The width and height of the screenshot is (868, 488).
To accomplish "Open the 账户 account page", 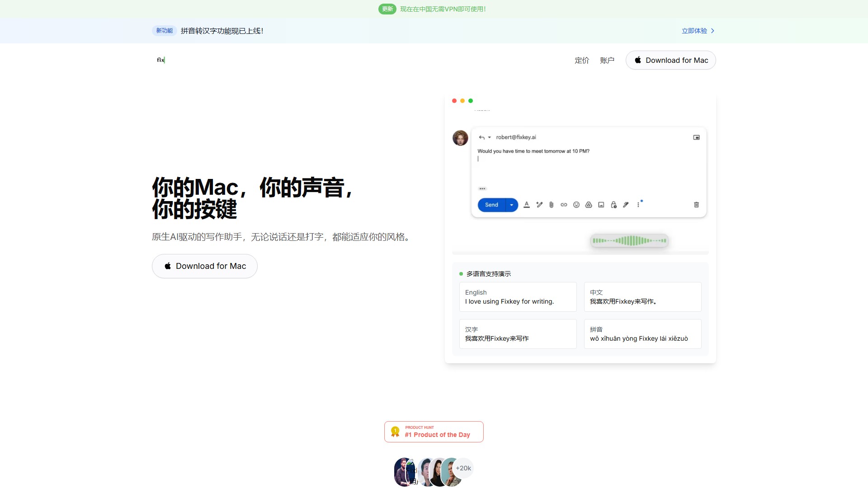I will coord(607,61).
